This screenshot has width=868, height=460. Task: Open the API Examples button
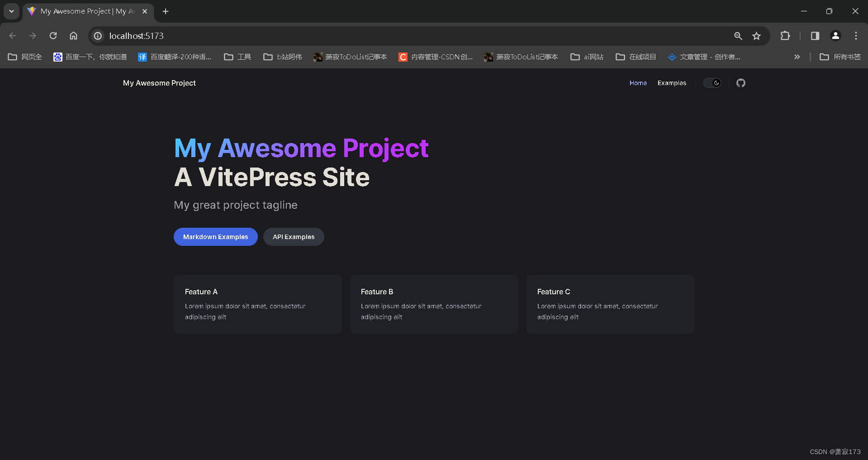pos(294,237)
